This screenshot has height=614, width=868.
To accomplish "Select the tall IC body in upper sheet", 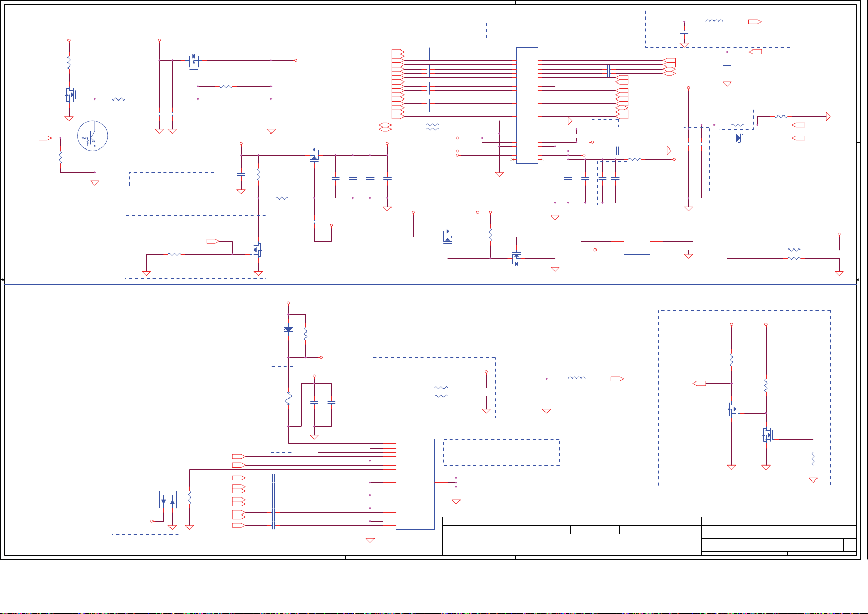I will tap(527, 106).
